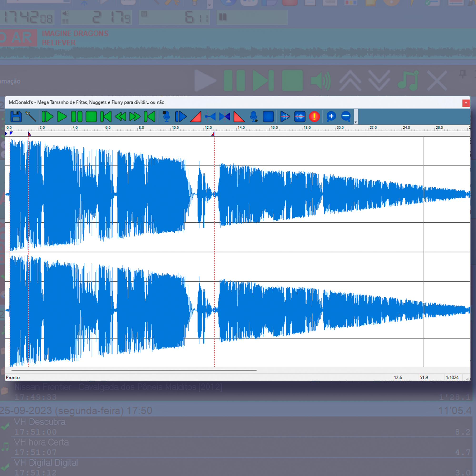Pause playback with the green pause button
This screenshot has width=476, height=476.
coord(76,117)
